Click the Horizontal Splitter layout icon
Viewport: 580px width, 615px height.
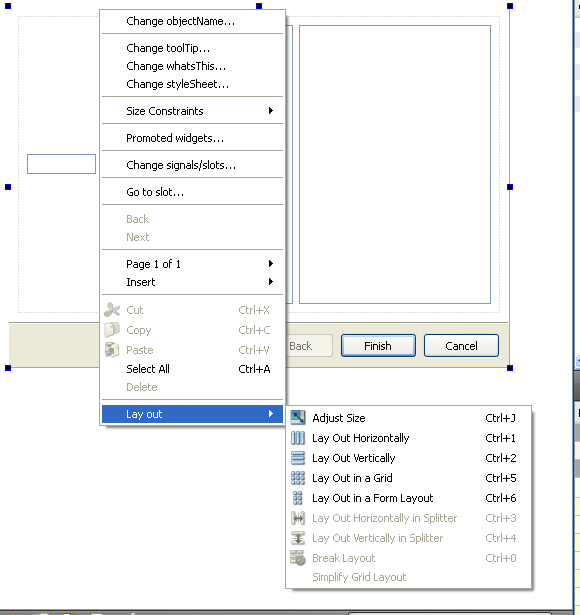pos(298,518)
